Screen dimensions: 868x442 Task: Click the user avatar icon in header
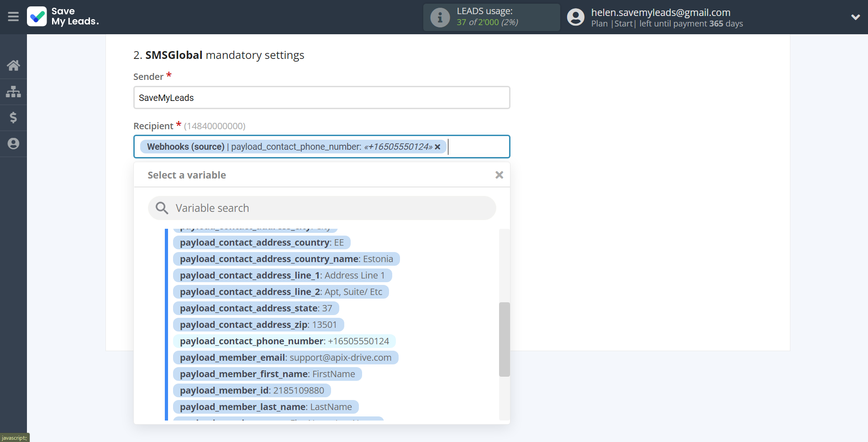(575, 17)
